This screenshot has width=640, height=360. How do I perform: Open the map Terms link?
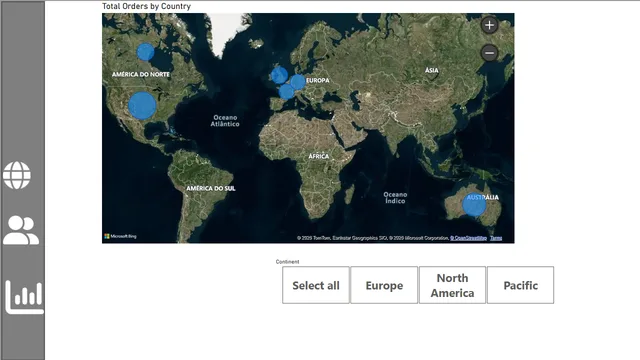click(496, 238)
